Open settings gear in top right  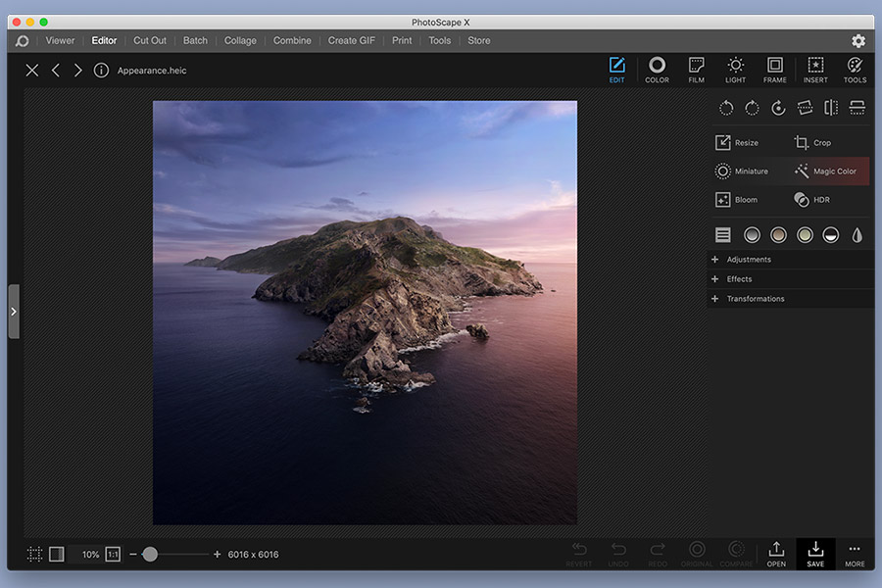point(858,40)
